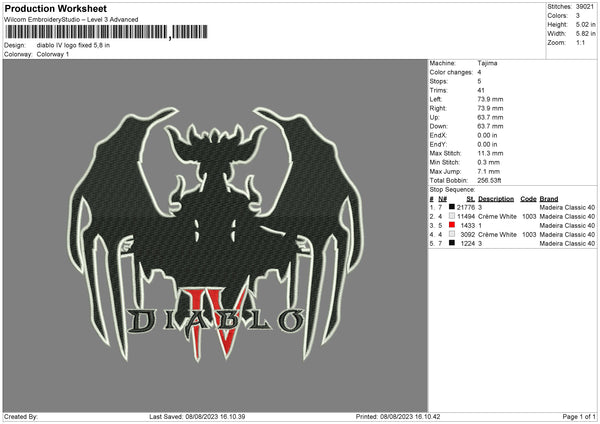Click the Trims value '41'
600x424 pixels.
click(x=481, y=90)
